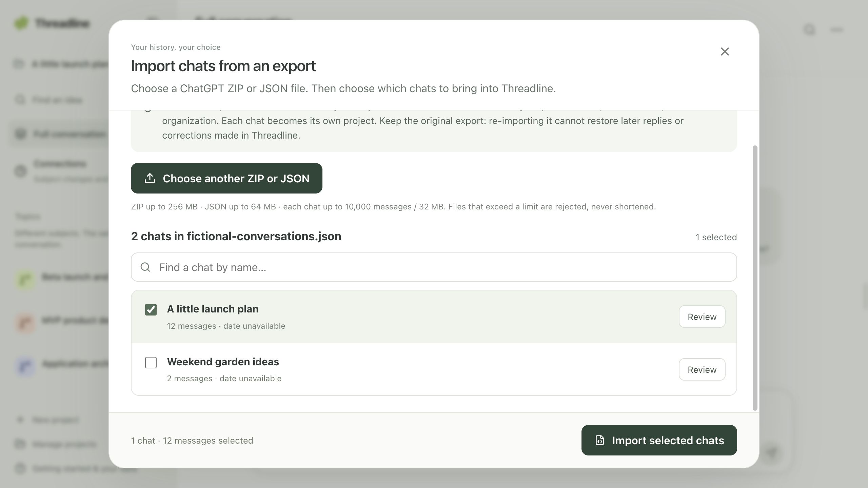Review the A little launch plan chat
The image size is (868, 488).
coord(702,317)
